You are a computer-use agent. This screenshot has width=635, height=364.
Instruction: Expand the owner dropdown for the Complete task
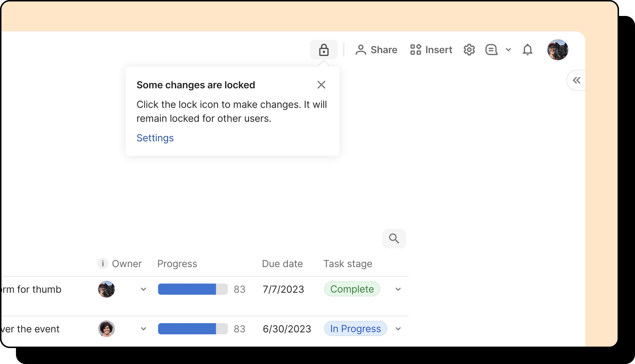143,289
